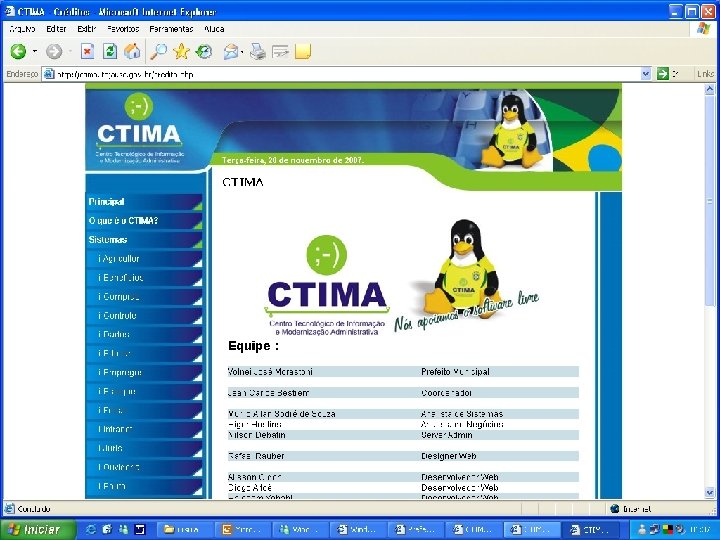
Task: Open the Ajuda menu
Action: pyautogui.click(x=214, y=29)
